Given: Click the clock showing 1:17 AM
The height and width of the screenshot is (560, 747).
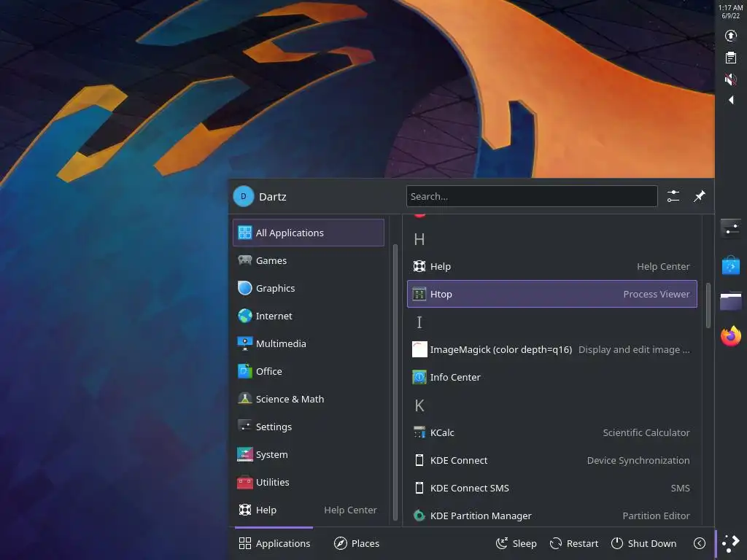Looking at the screenshot, I should [x=730, y=12].
